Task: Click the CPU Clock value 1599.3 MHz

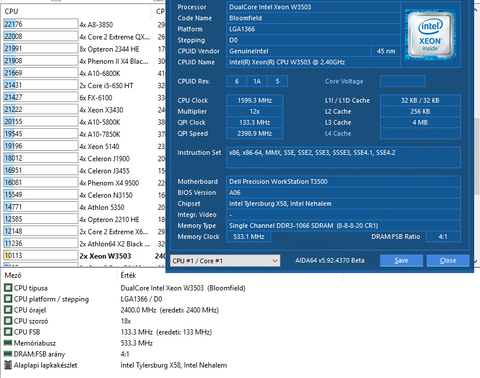Action: [x=255, y=100]
